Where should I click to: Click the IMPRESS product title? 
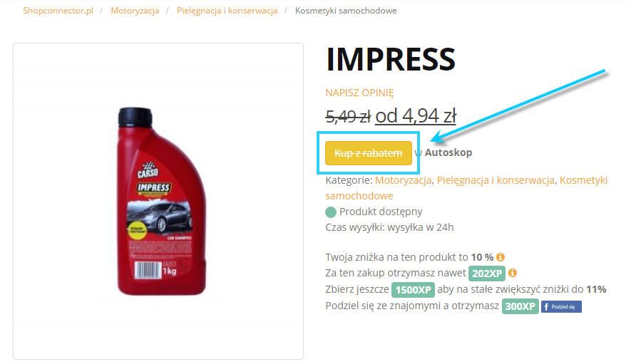(x=390, y=60)
